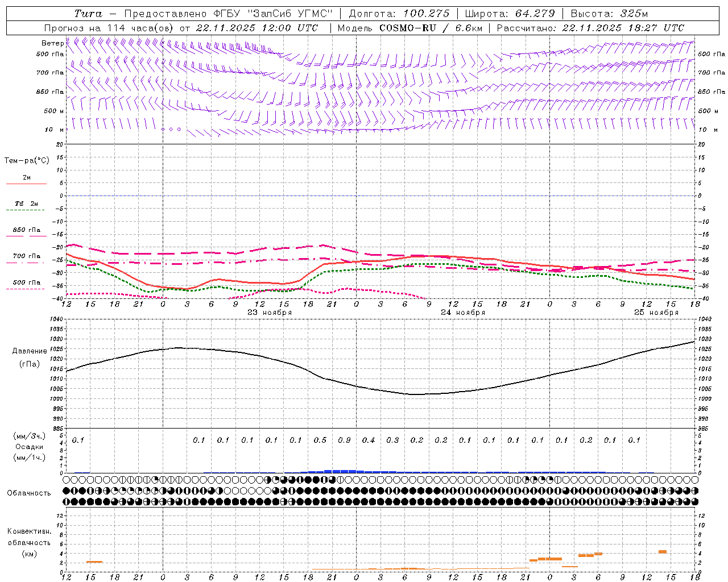The height and width of the screenshot is (582, 728).
Task: Select calculation time "Рассчитано: 22.11.2025 18:27 UTC"
Action: (590, 28)
